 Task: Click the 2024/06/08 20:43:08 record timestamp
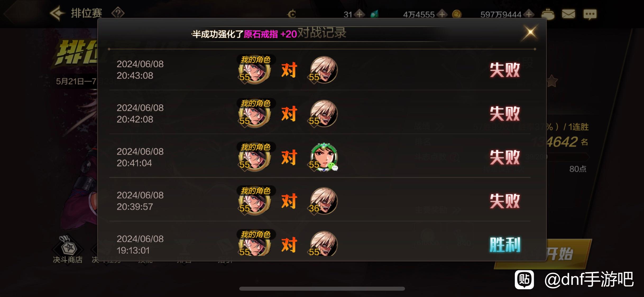point(140,70)
